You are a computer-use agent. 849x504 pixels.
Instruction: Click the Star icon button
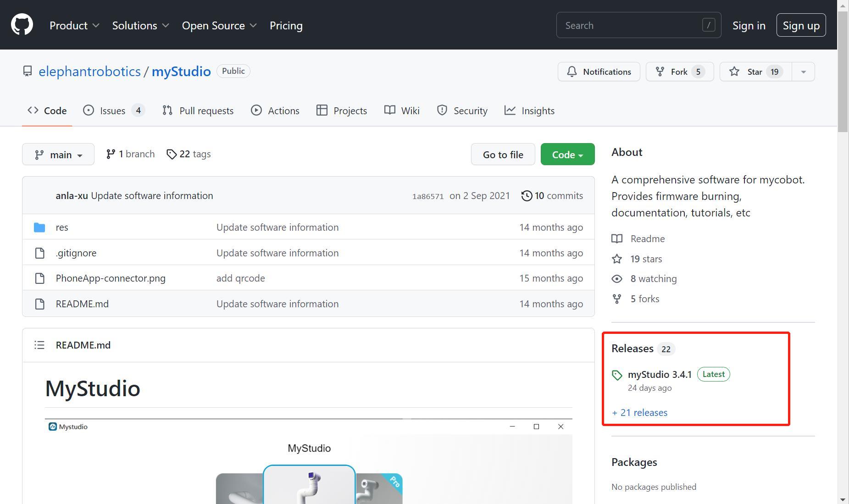point(734,72)
